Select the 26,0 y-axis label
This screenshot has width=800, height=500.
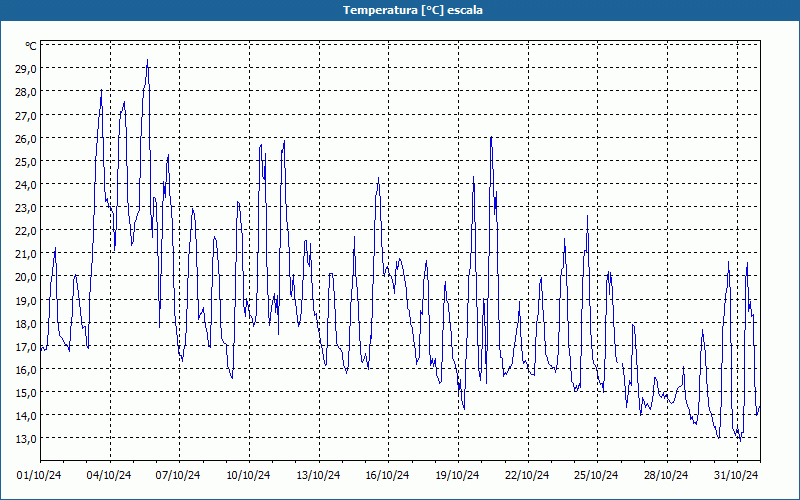pos(26,138)
